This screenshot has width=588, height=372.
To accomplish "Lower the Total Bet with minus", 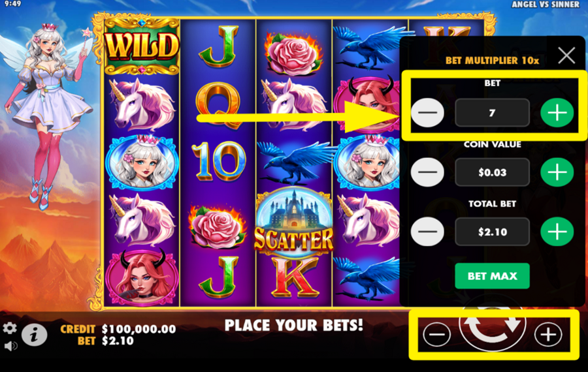I will pyautogui.click(x=427, y=232).
